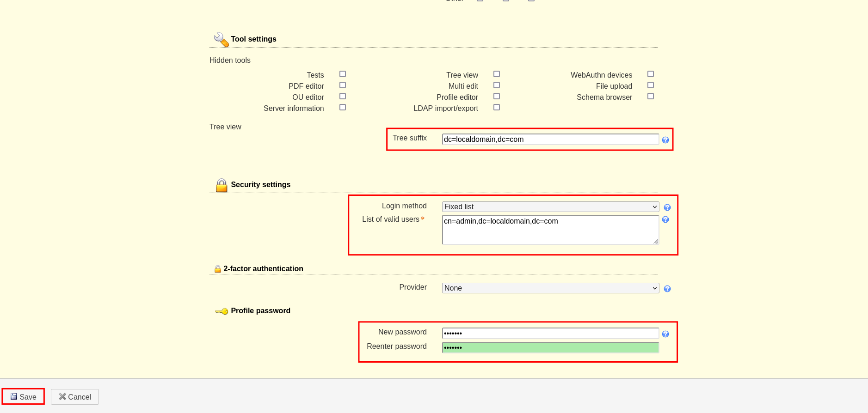Tick the PDF editor hidden tool checkbox
The width and height of the screenshot is (868, 413).
343,85
